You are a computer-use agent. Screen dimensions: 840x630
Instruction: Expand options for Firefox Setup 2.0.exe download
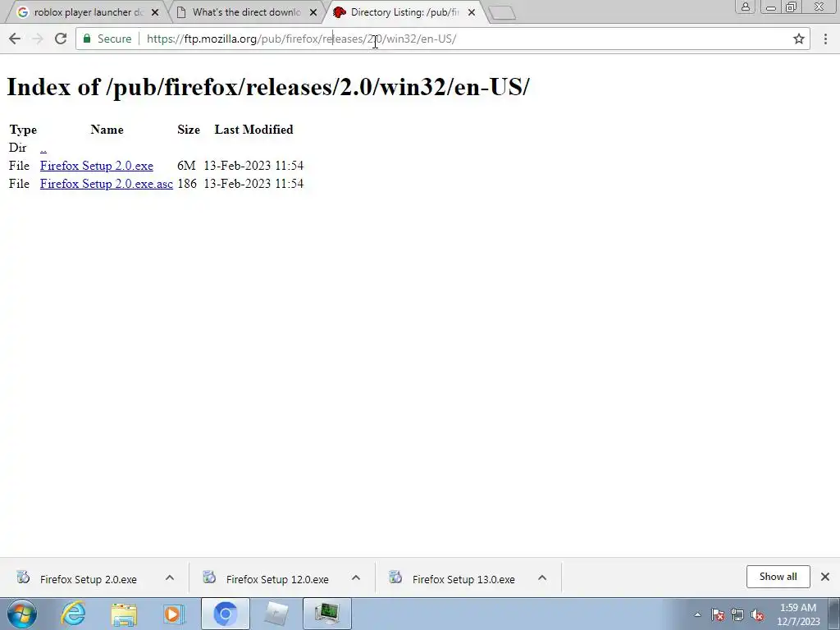click(170, 578)
